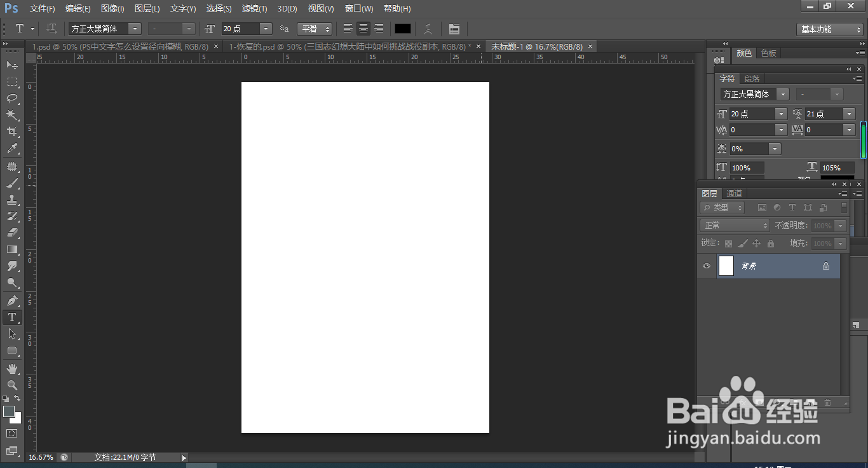
Task: Open the 文件(F) menu
Action: tap(42, 9)
